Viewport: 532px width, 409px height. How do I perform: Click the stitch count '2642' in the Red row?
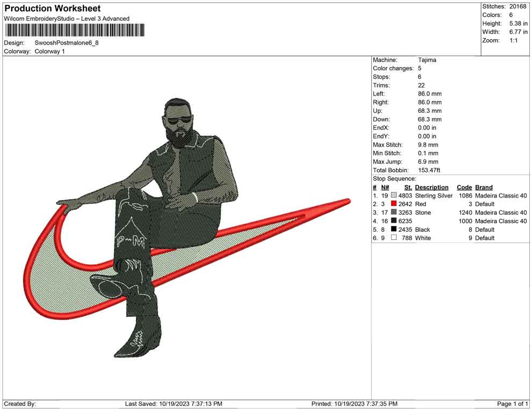pos(405,204)
